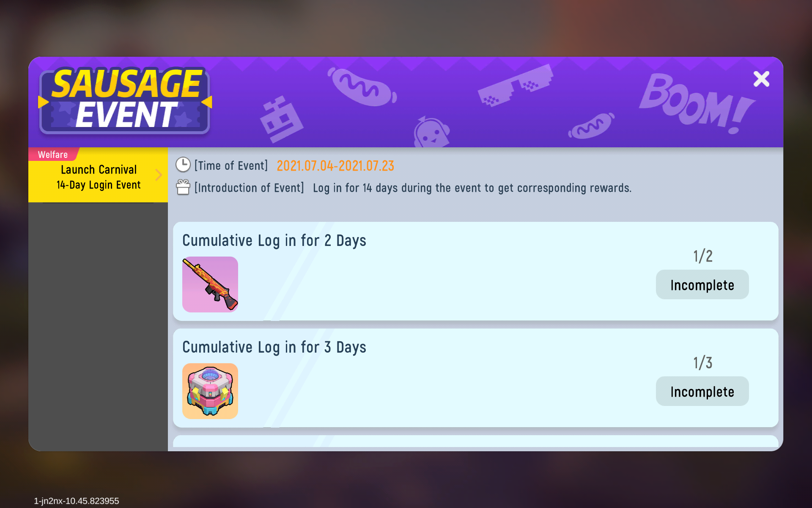Click the 1/2 login progress counter
Image resolution: width=812 pixels, height=508 pixels.
(702, 256)
